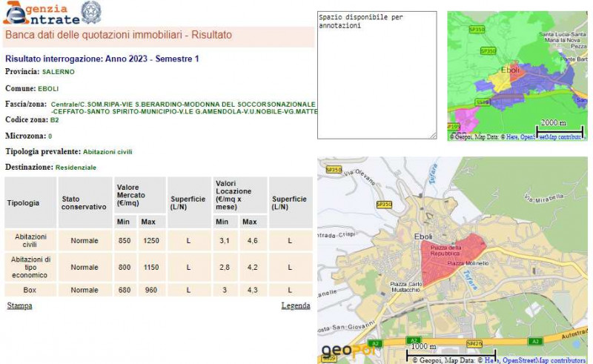Click the Abitazioni di tipo economico row label
593x364 pixels.
(30, 267)
